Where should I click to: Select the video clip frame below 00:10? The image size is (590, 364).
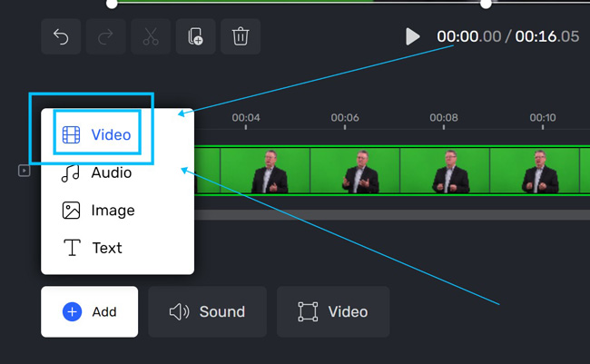pos(535,171)
